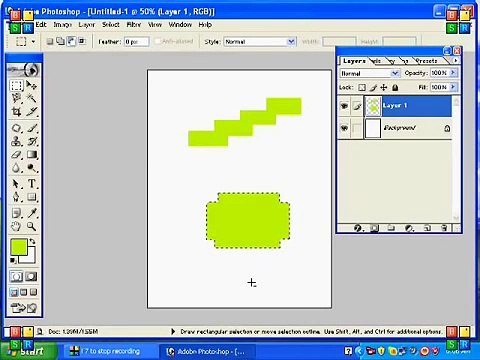This screenshot has height=360, width=480.
Task: Add a layer mask in Layers panel
Action: coord(375,228)
